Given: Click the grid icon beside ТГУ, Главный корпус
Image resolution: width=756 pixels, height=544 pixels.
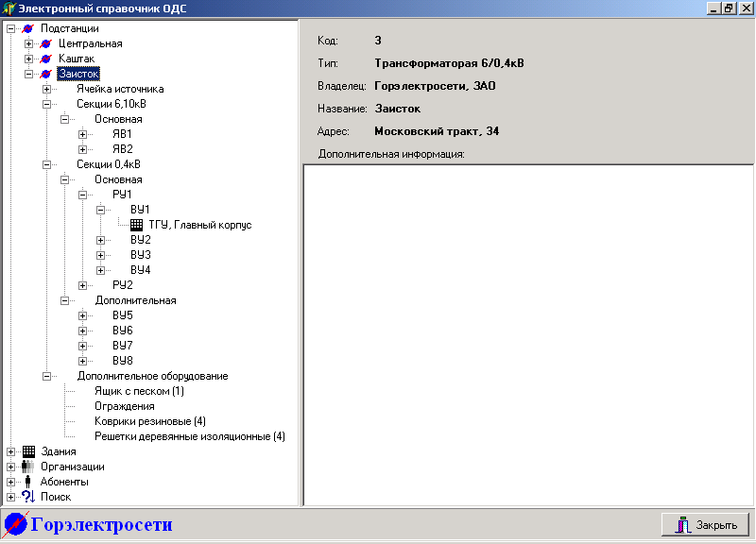Looking at the screenshot, I should (136, 225).
